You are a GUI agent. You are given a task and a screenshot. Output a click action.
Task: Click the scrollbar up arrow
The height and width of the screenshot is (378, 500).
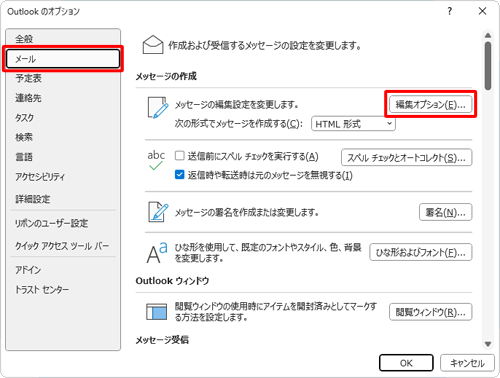coord(488,35)
